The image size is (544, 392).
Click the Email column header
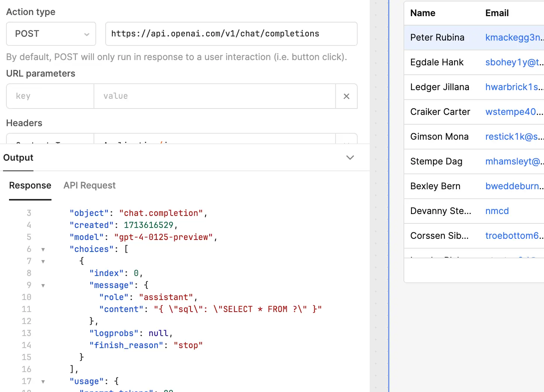tap(497, 13)
